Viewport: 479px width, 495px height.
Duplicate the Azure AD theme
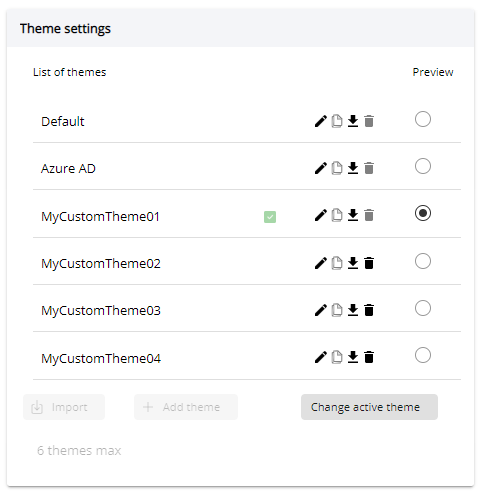pyautogui.click(x=337, y=168)
